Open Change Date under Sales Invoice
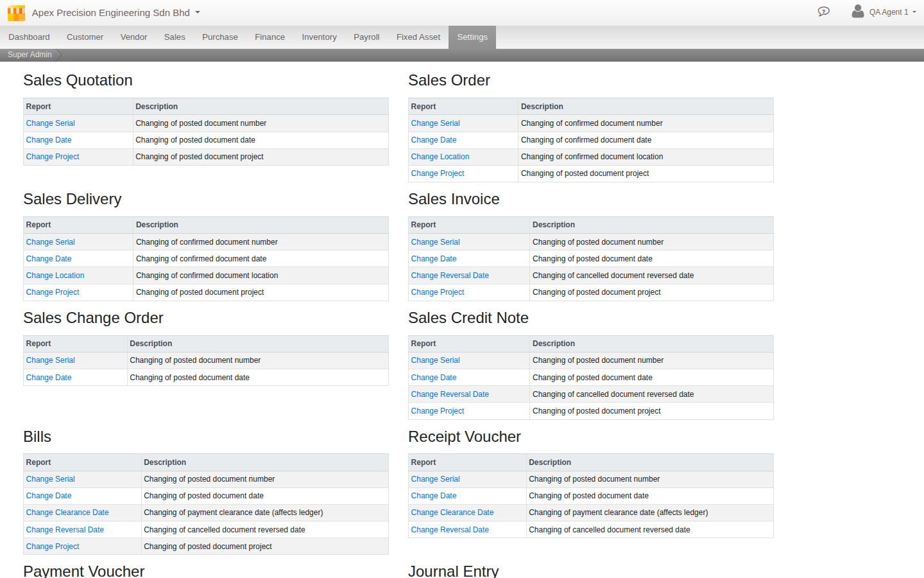This screenshot has height=578, width=924. point(434,259)
